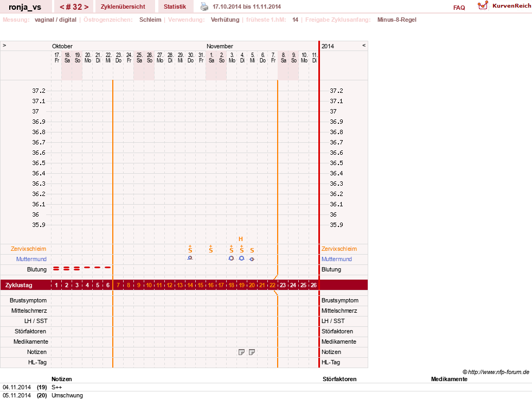This screenshot has height=411, width=532.
Task: Click the Muttermund label on the right side
Action: click(337, 259)
